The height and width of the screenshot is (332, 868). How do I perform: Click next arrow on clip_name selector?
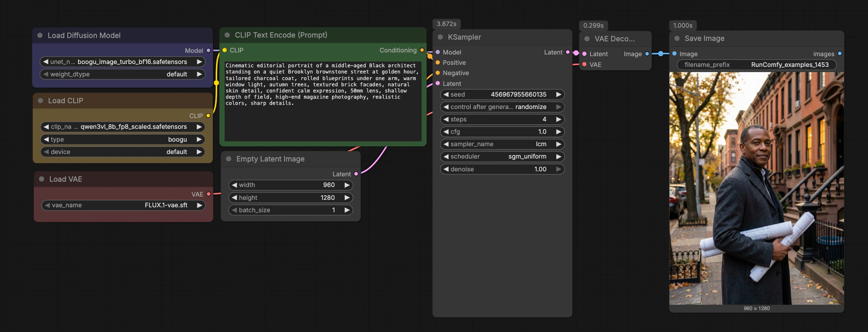tap(199, 127)
